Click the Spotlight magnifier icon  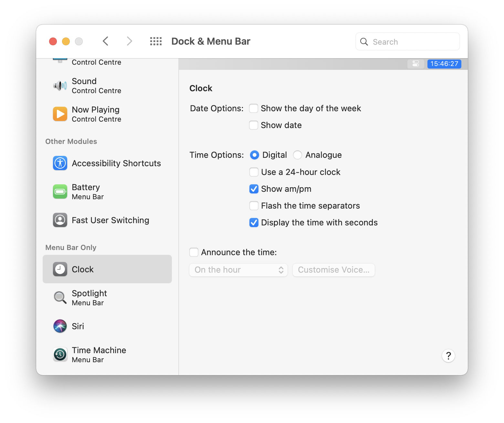60,298
